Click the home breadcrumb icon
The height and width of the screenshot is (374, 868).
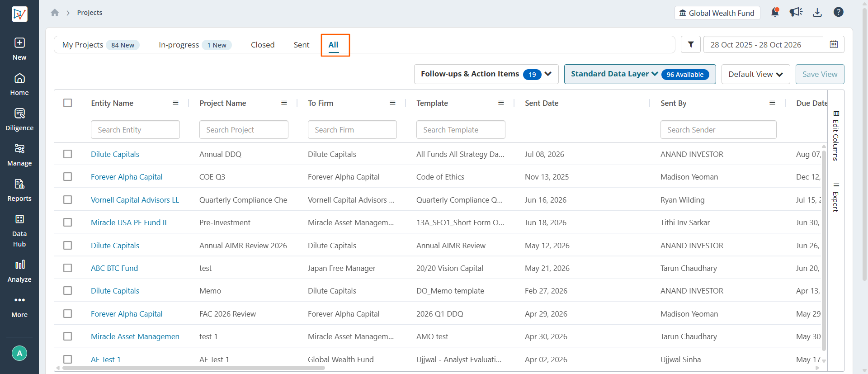tap(55, 13)
